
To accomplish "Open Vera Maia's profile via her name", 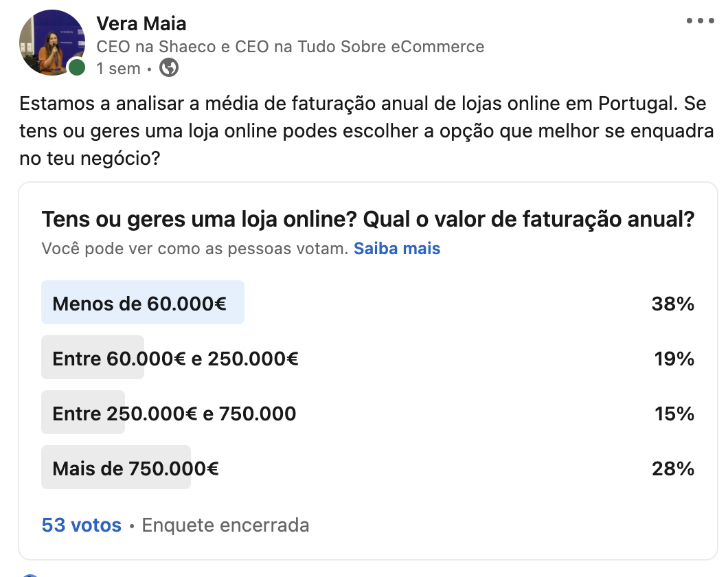I will [143, 23].
